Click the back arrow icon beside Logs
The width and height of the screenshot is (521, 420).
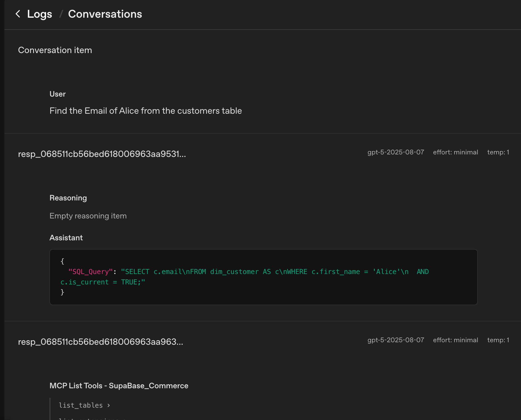[18, 14]
